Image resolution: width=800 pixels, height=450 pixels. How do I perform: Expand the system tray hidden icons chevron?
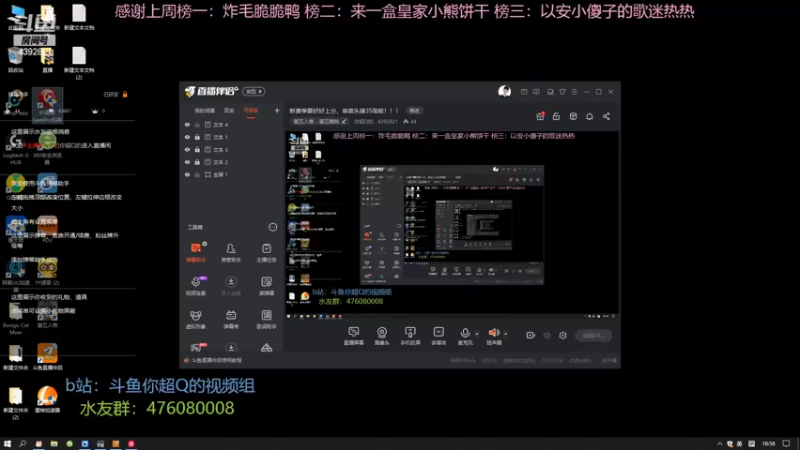click(719, 444)
